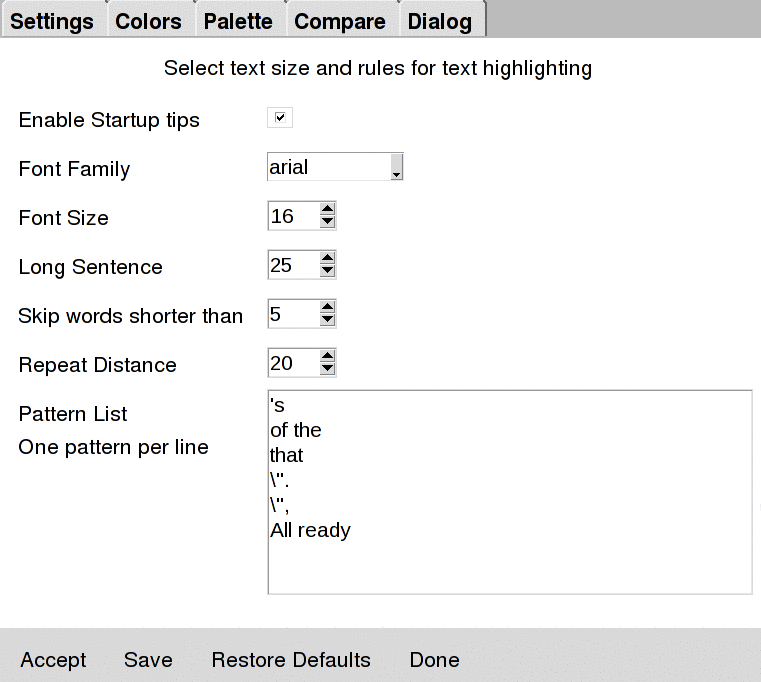
Task: Increase Long Sentence value with up arrow
Action: click(328, 259)
